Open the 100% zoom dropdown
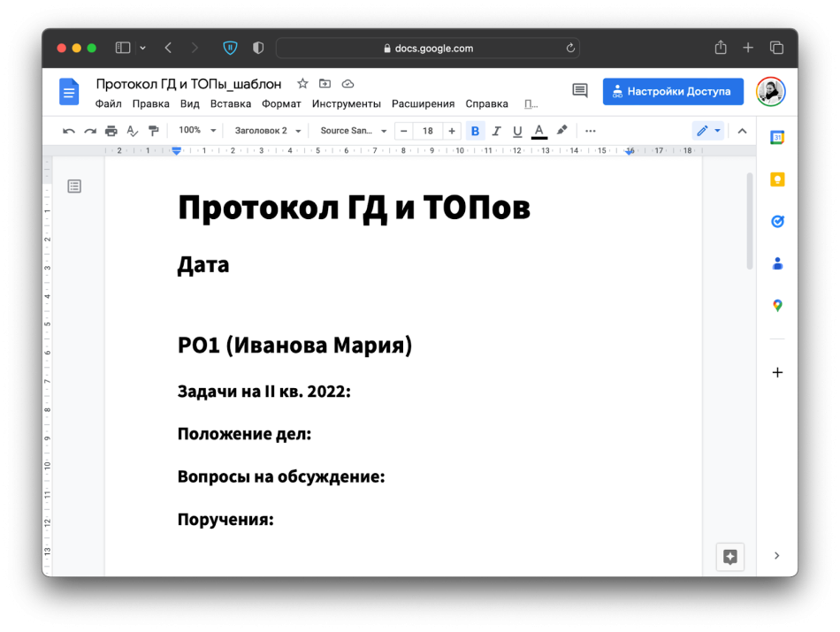Screen dimensions: 840x632 pos(197,131)
